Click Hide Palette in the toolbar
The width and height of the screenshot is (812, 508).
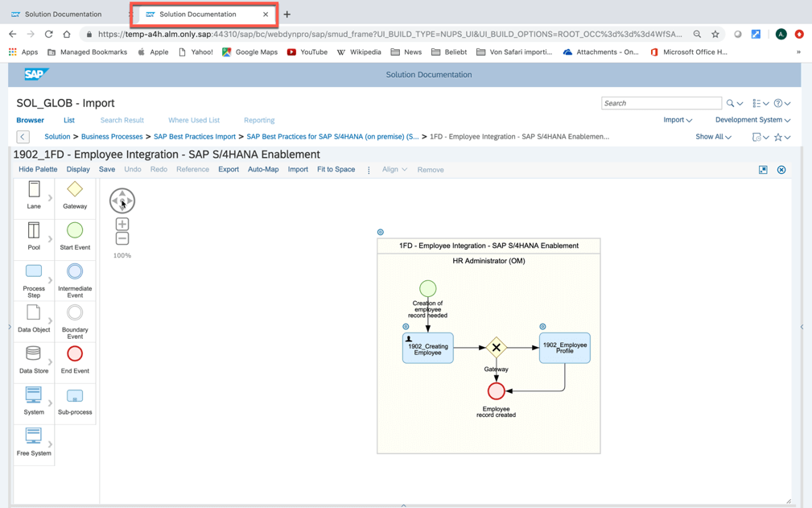point(38,169)
